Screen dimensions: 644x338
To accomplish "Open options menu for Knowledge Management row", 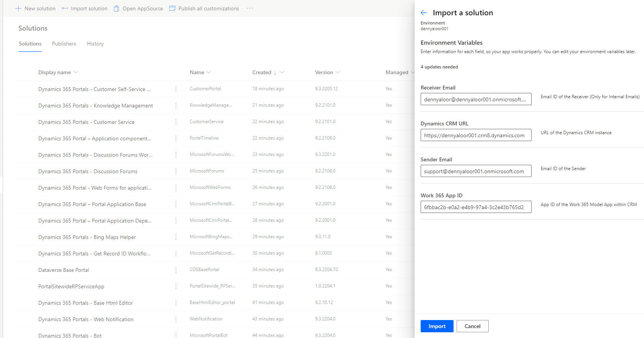I will click(176, 106).
